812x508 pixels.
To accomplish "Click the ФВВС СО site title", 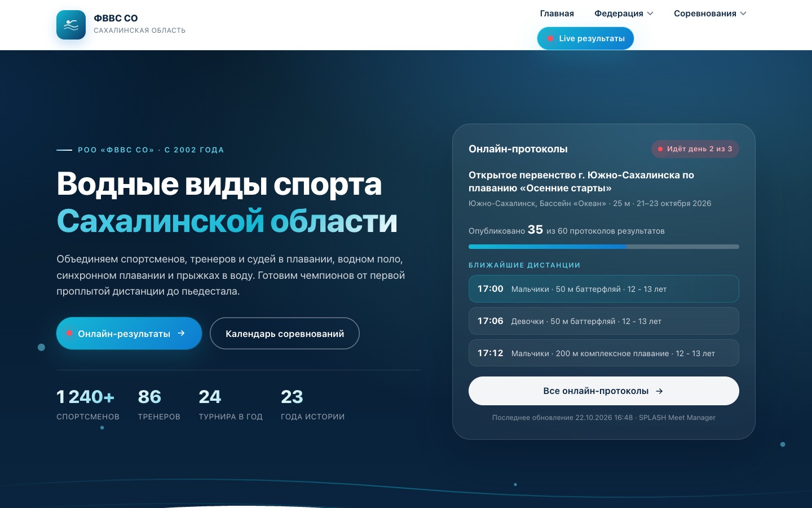I will 116,18.
